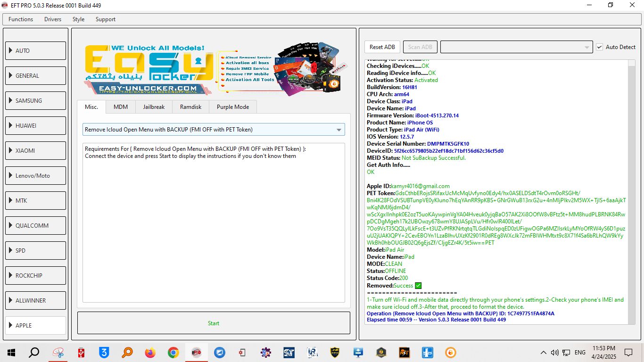Open the Functions menu
Viewport: 644px width, 362px height.
point(21,19)
